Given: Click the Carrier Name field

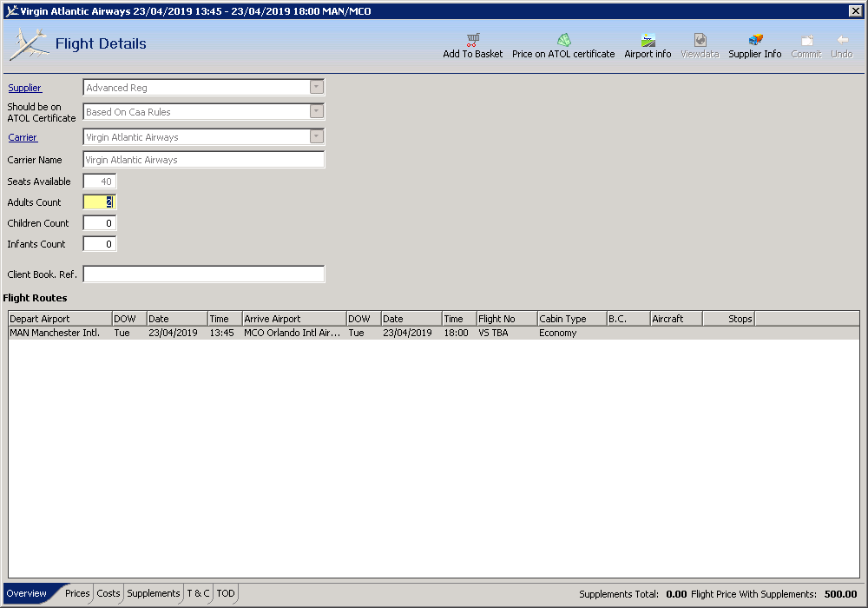Looking at the screenshot, I should coord(204,160).
